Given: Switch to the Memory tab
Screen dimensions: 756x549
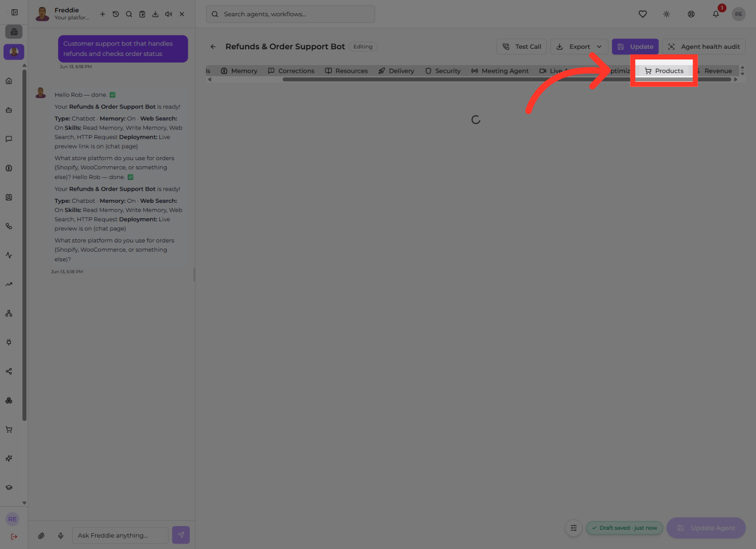Looking at the screenshot, I should pyautogui.click(x=239, y=71).
